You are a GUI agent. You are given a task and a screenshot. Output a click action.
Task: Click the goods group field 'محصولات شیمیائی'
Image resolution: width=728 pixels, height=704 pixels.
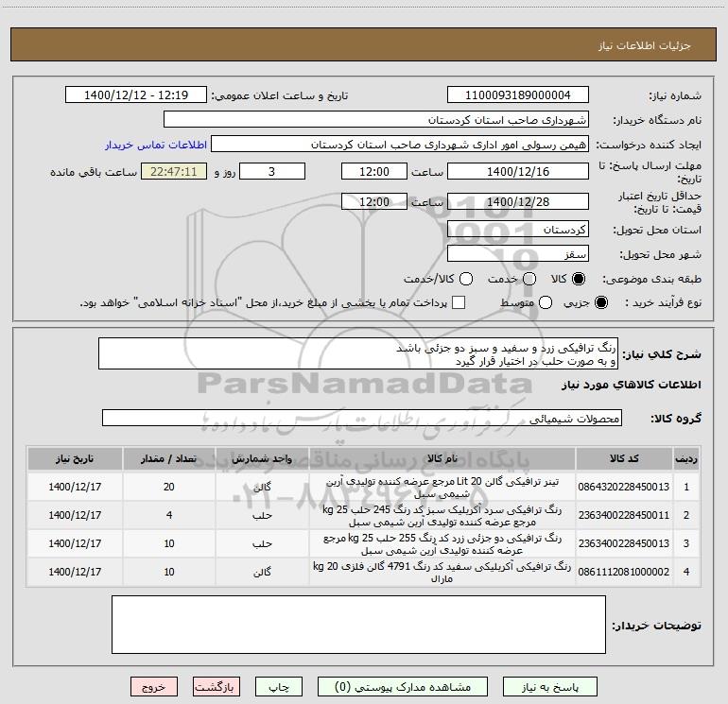click(362, 418)
